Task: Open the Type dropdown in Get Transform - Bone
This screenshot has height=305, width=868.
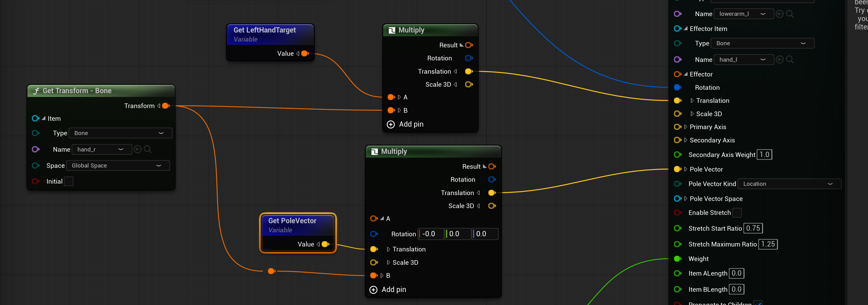Action: pos(120,133)
